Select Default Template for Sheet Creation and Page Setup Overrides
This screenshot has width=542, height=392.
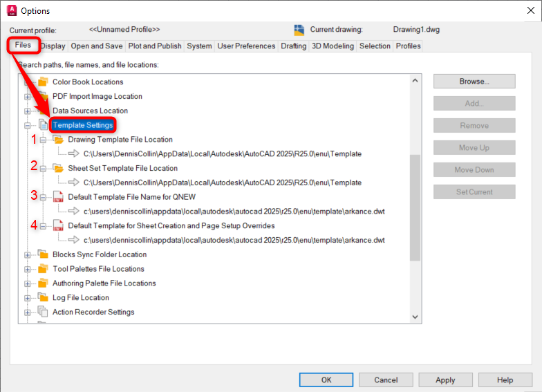171,225
